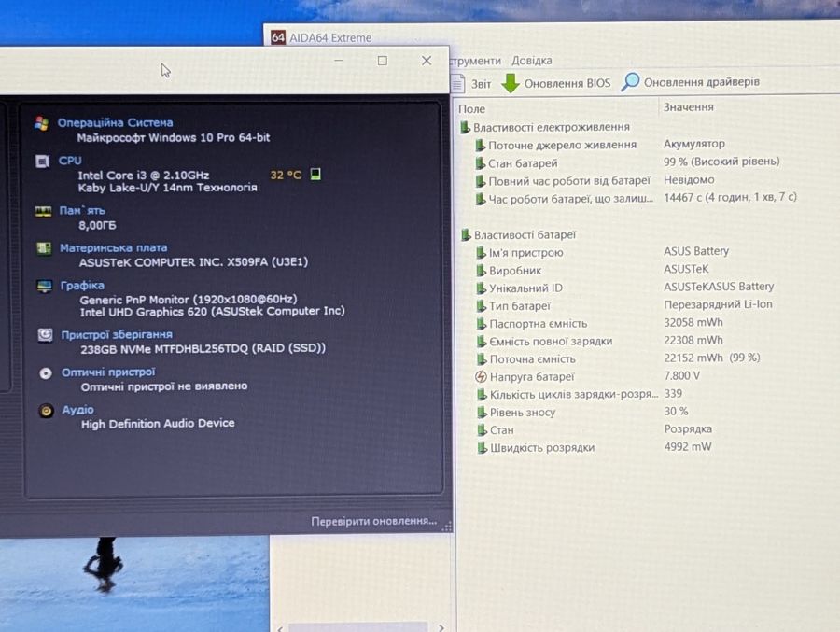Click the green BIOS update arrow icon
Viewport: 840px width, 632px height.
pos(511,83)
